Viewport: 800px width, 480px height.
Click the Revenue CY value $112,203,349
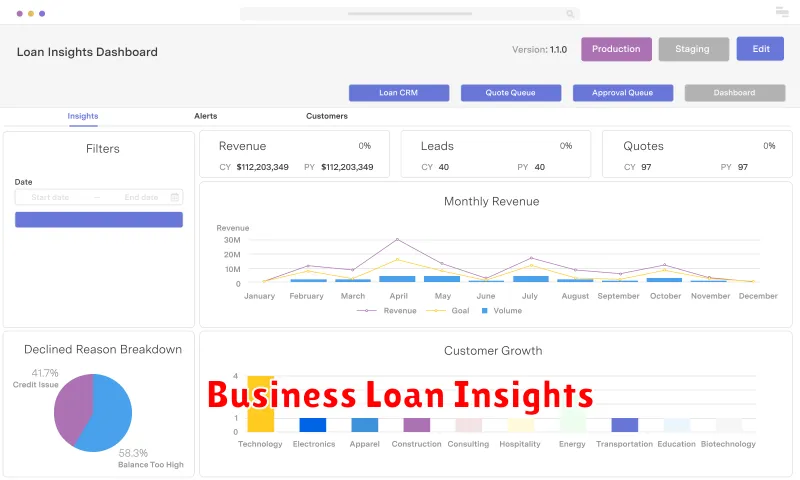263,167
